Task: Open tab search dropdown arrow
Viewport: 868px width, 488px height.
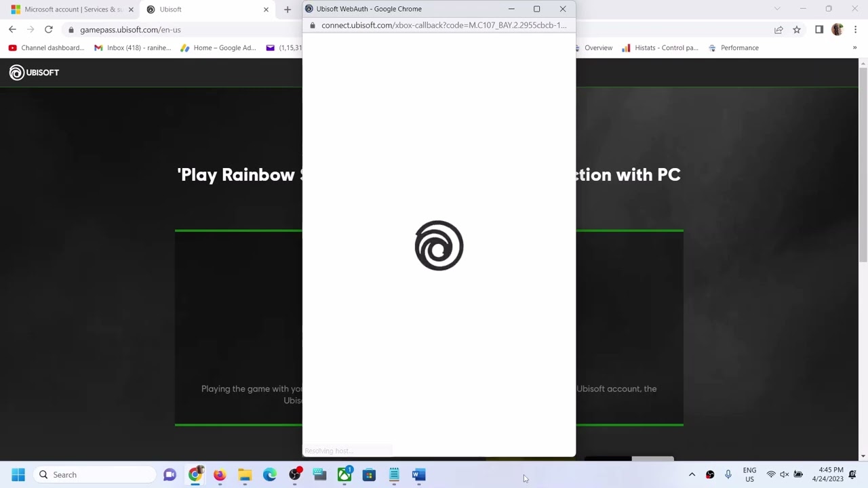Action: (777, 9)
